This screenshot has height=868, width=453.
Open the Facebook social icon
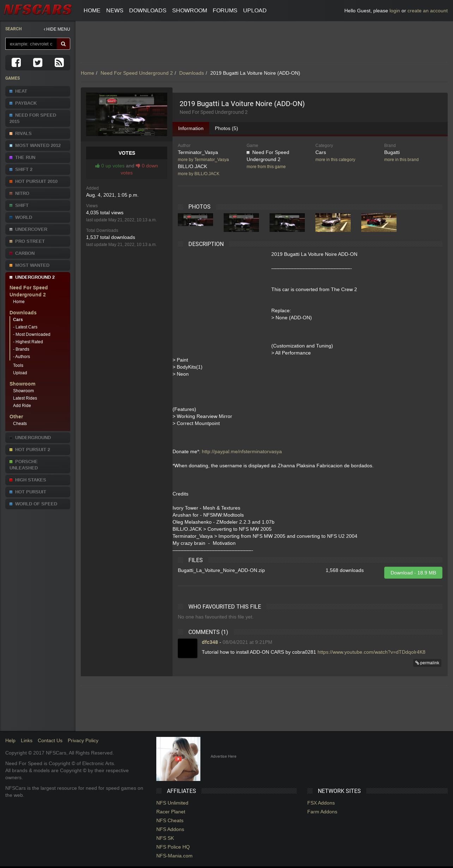[x=16, y=62]
